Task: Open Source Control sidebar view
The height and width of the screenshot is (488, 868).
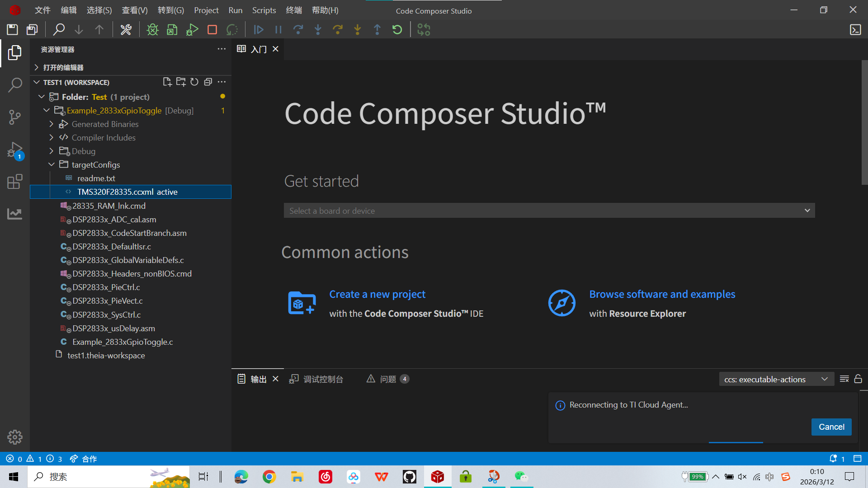Action: 14,117
